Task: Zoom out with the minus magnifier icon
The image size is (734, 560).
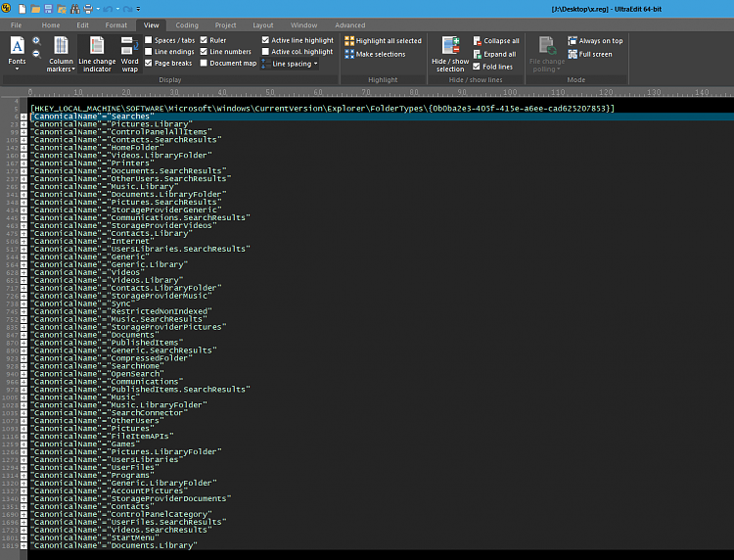Action: pyautogui.click(x=36, y=54)
